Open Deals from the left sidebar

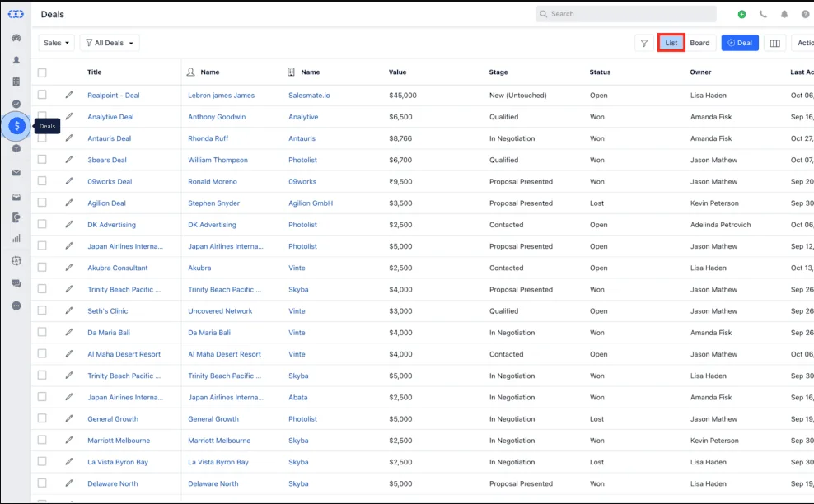coord(16,126)
